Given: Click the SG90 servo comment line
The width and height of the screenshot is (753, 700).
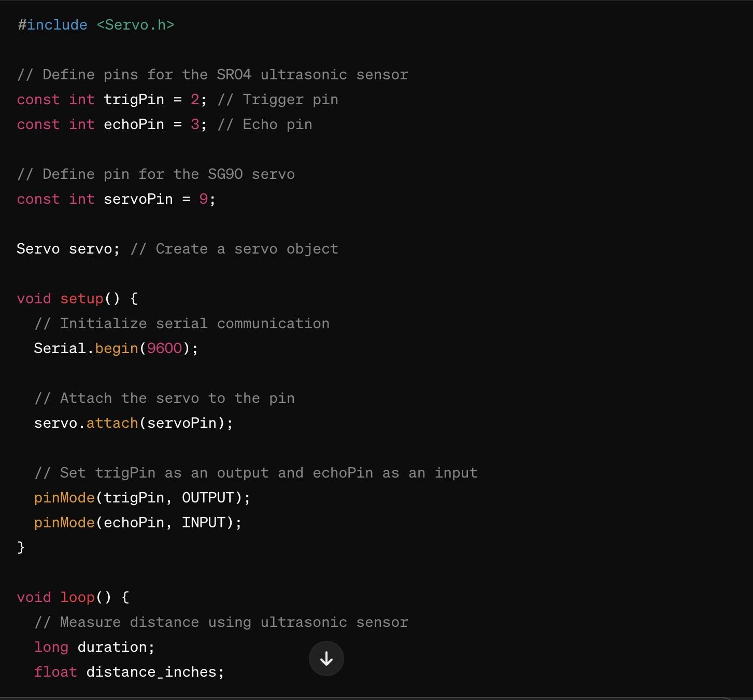Looking at the screenshot, I should (x=156, y=174).
